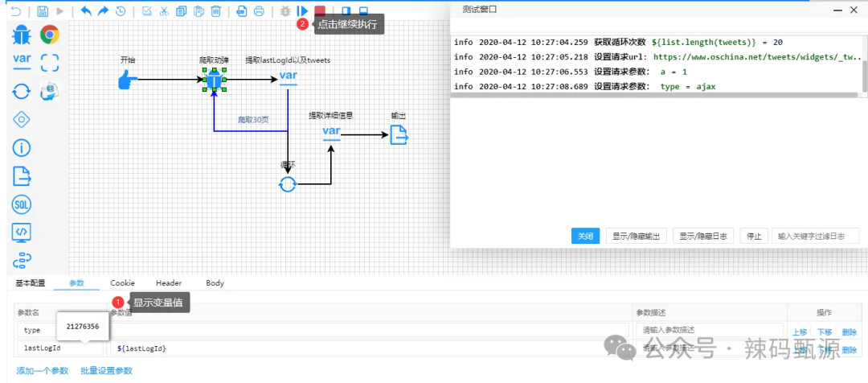The width and height of the screenshot is (868, 383).
Task: Click the 开始 start node on canvas
Action: pos(128,80)
